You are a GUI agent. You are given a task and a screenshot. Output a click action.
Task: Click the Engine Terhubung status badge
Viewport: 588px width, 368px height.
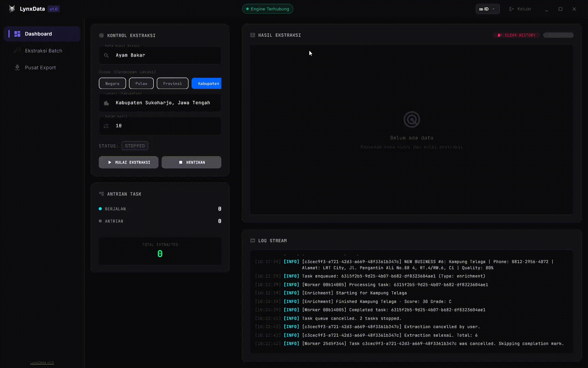click(268, 9)
